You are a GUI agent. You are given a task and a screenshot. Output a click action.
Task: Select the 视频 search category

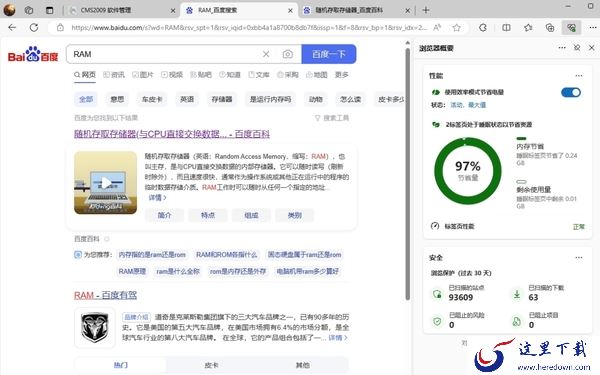pos(172,75)
